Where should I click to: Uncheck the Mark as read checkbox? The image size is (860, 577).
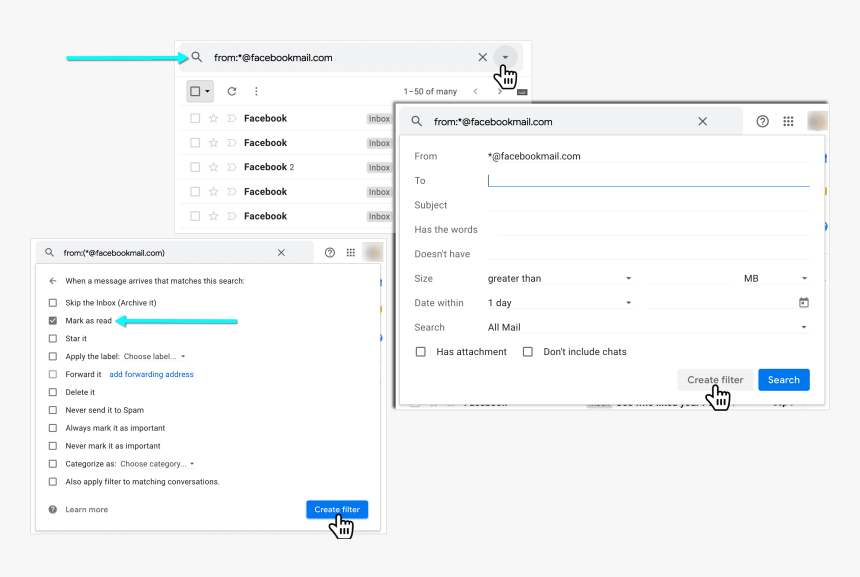[x=53, y=320]
